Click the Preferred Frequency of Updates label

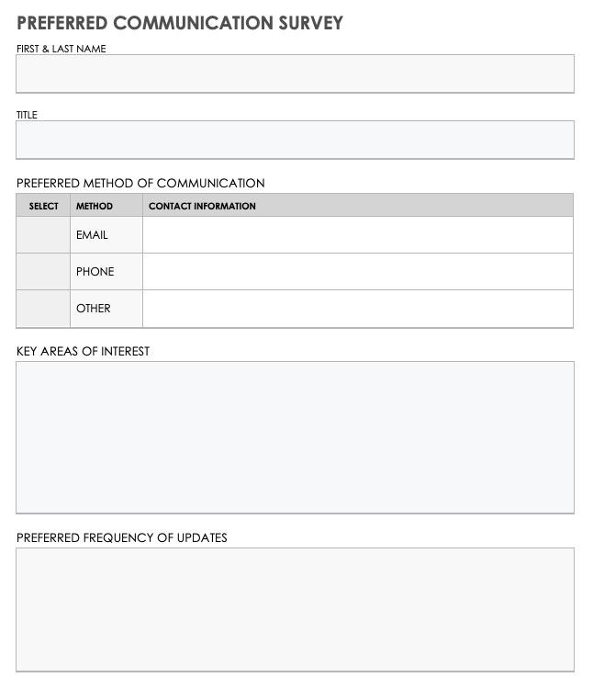(122, 537)
